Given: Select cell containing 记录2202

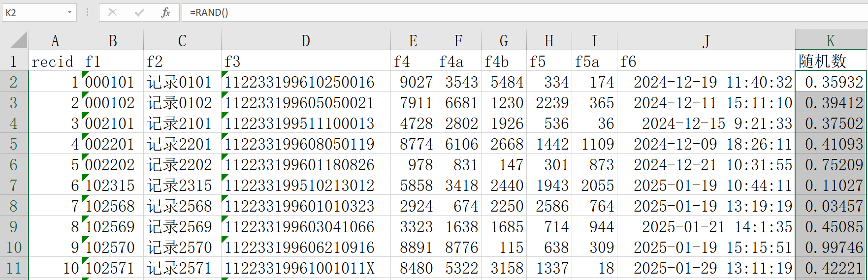Looking at the screenshot, I should 182,164.
